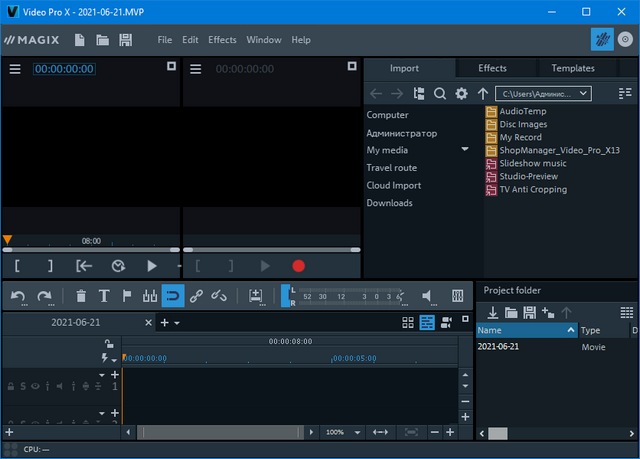Screen dimensions: 640x459
Task: Expand the My media dropdown arrow
Action: [465, 150]
